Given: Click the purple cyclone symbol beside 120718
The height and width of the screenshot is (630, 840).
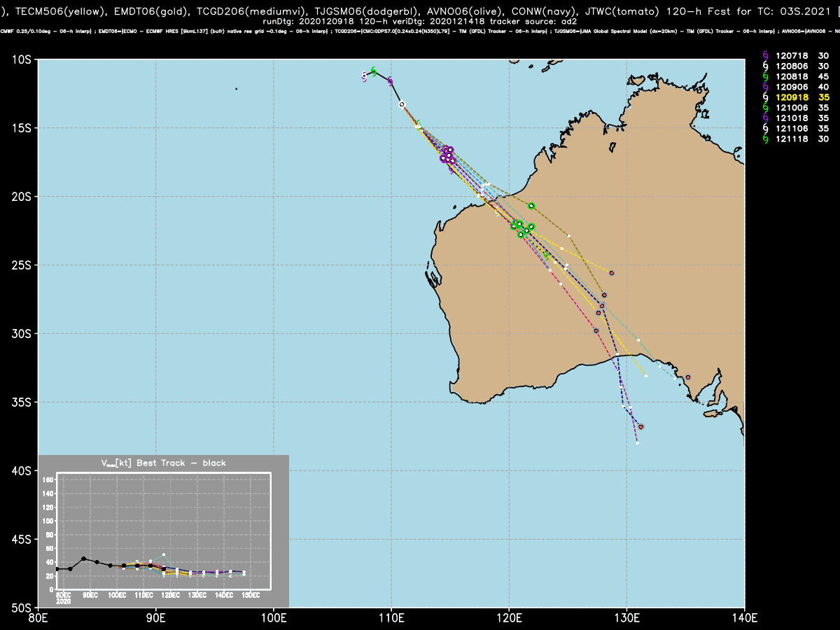Looking at the screenshot, I should [765, 56].
